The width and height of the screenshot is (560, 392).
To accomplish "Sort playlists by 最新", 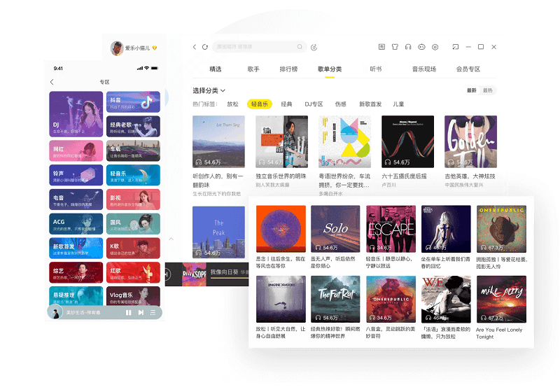I will click(471, 90).
